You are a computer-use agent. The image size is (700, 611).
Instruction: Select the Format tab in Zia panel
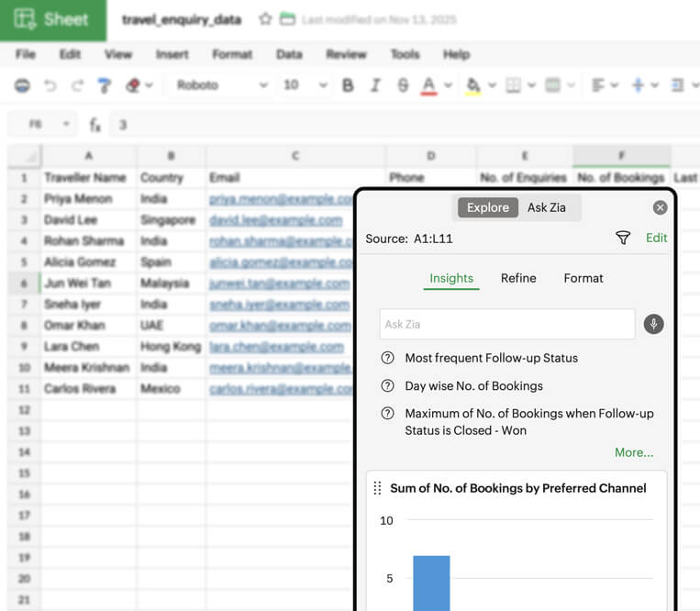pos(583,278)
